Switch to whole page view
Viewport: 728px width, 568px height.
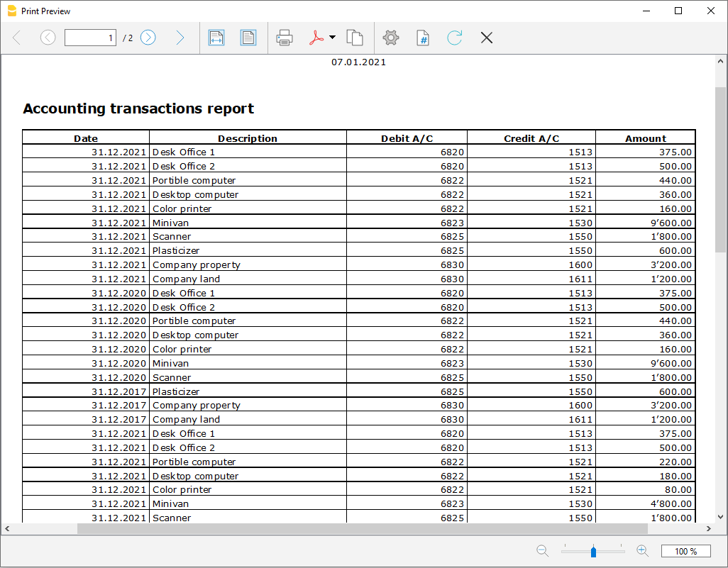pyautogui.click(x=248, y=38)
